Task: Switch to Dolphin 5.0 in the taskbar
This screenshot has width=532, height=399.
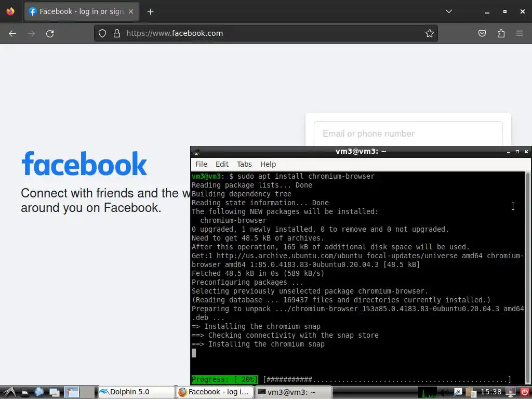Action: (137, 392)
